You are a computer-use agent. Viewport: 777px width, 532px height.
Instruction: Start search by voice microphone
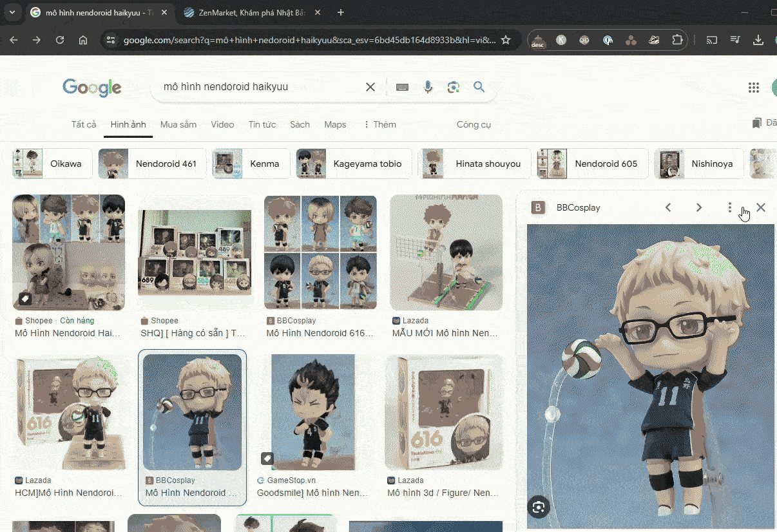(x=428, y=87)
